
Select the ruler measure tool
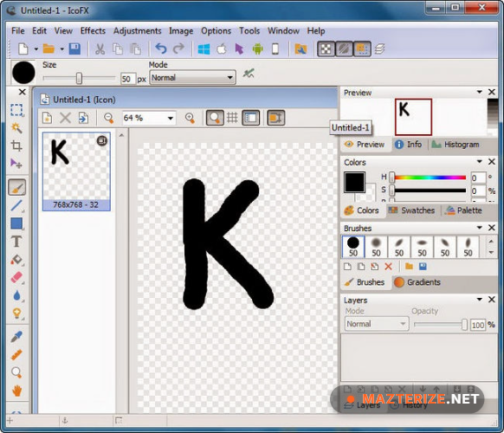click(16, 354)
